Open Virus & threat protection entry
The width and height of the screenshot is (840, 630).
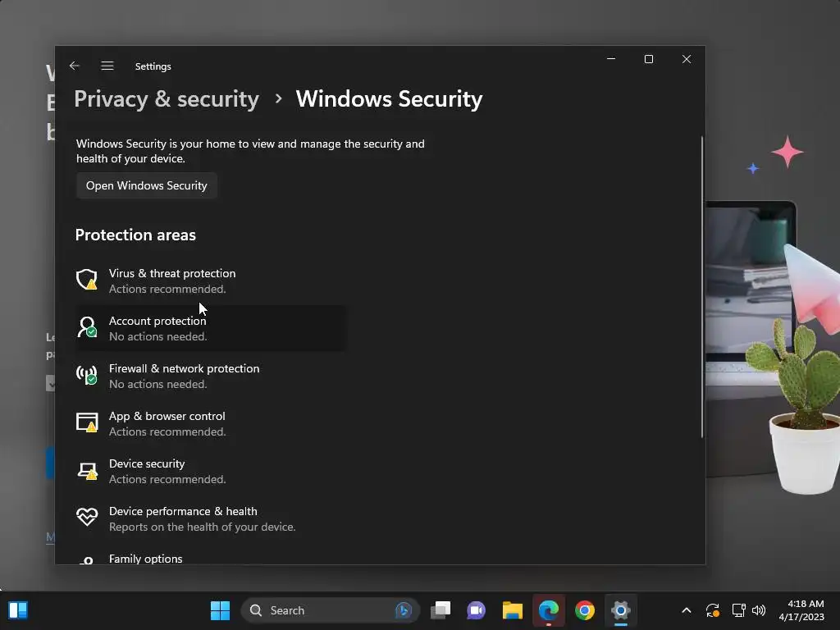pyautogui.click(x=211, y=281)
